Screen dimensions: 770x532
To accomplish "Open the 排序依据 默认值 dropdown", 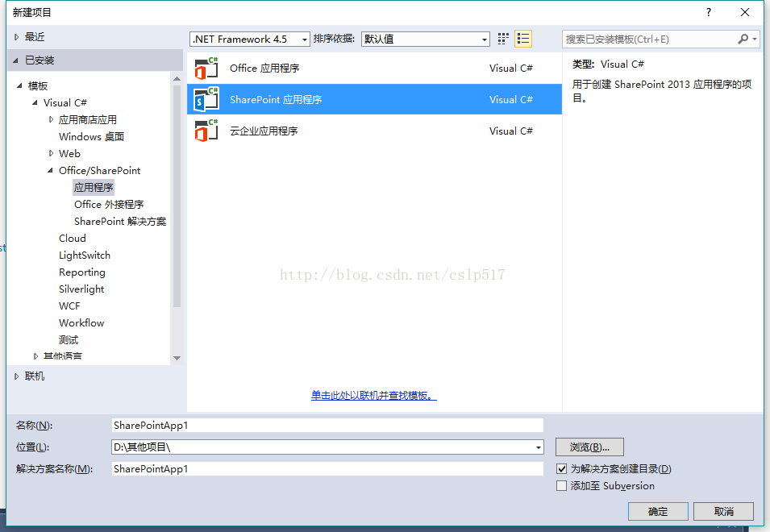I will 425,39.
